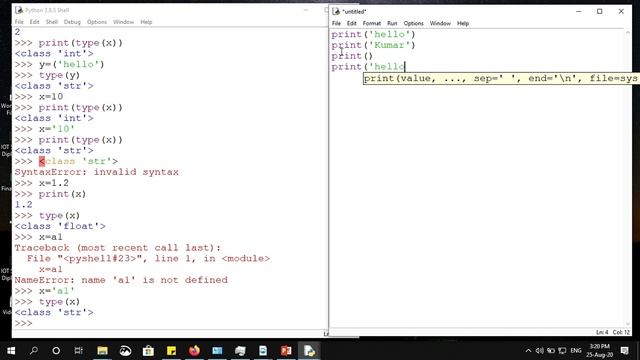
Task: Open the blue window app taskbar icon
Action: [x=217, y=351]
